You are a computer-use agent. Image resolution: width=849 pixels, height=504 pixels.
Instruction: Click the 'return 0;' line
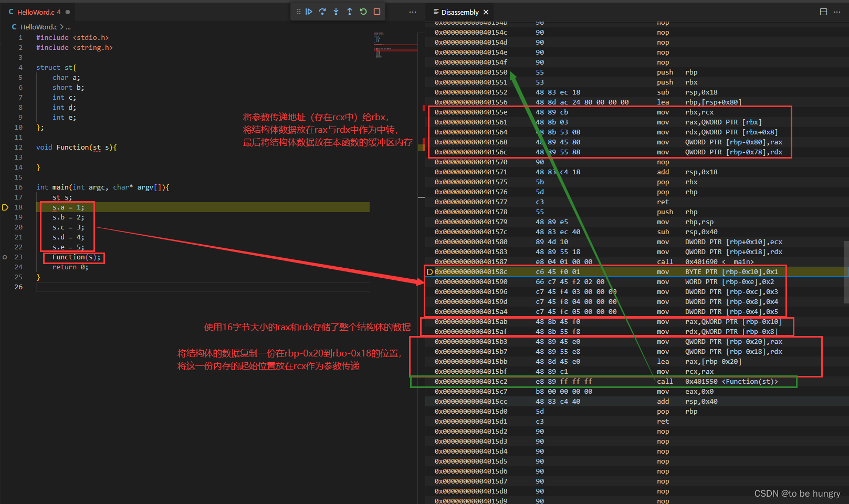70,267
